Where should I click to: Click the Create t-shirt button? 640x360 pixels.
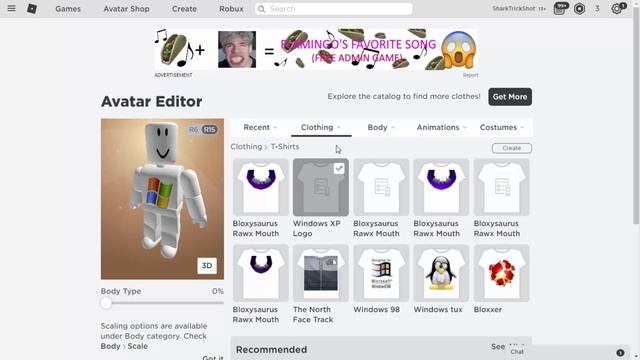coord(511,148)
